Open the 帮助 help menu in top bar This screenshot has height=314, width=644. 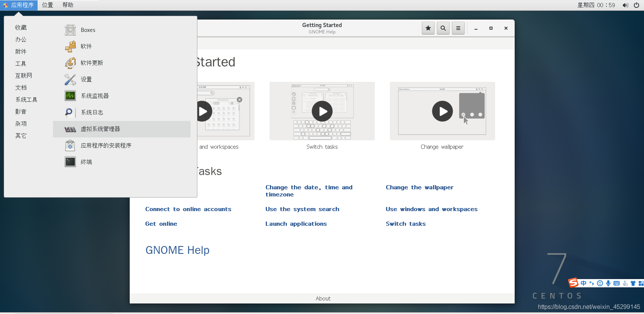coord(68,5)
